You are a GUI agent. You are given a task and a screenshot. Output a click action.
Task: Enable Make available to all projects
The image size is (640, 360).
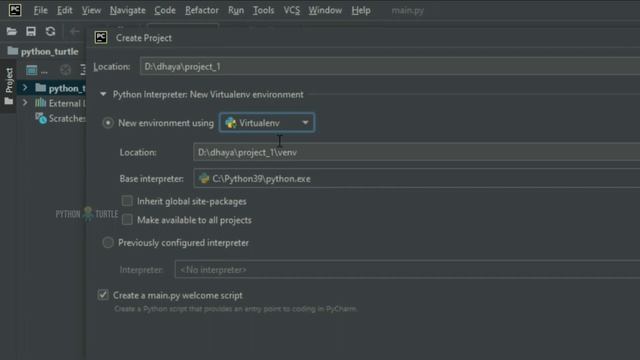[127, 220]
